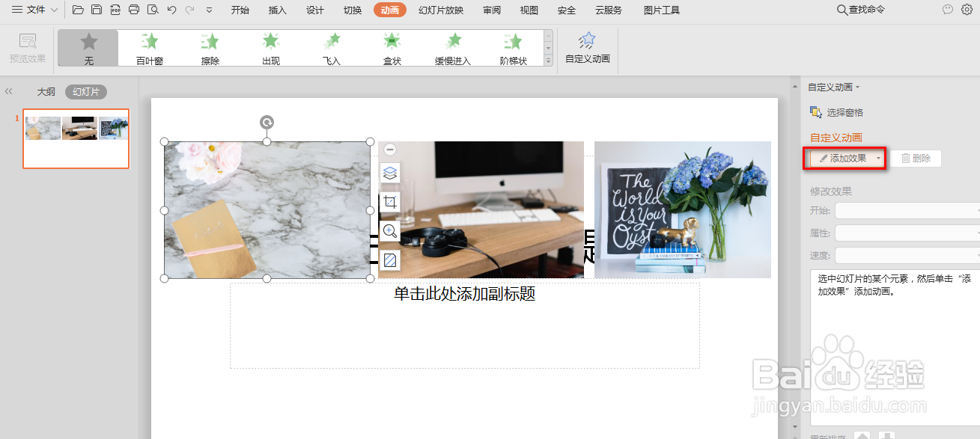This screenshot has height=439, width=980.
Task: Open the settings gear icon
Action: 967,10
